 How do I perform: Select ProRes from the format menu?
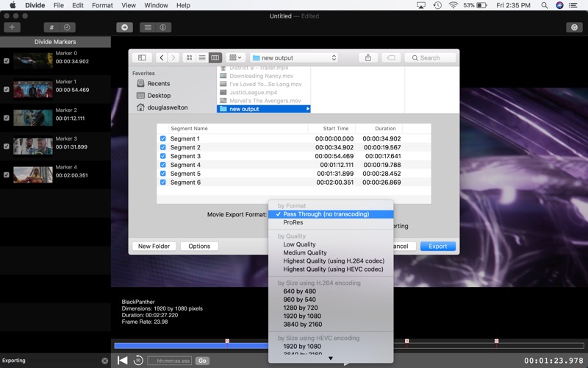[293, 222]
